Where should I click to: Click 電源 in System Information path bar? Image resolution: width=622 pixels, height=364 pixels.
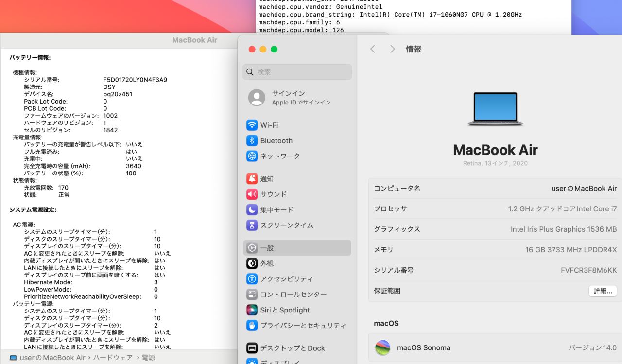(x=148, y=358)
